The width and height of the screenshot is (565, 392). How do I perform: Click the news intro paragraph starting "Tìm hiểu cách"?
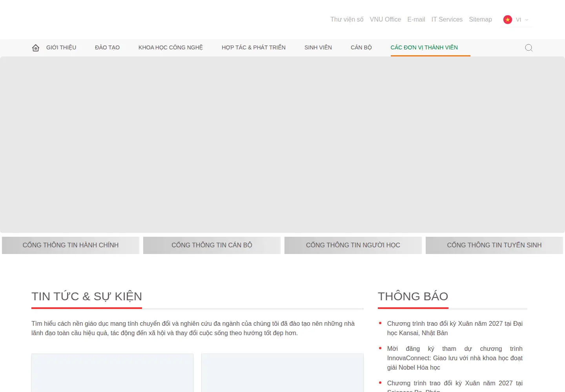(193, 328)
